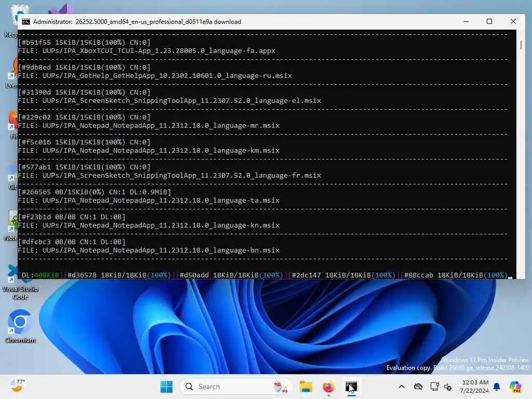Image resolution: width=532 pixels, height=399 pixels.
Task: Click #88ccab 18KiB status entry
Action: pos(456,275)
